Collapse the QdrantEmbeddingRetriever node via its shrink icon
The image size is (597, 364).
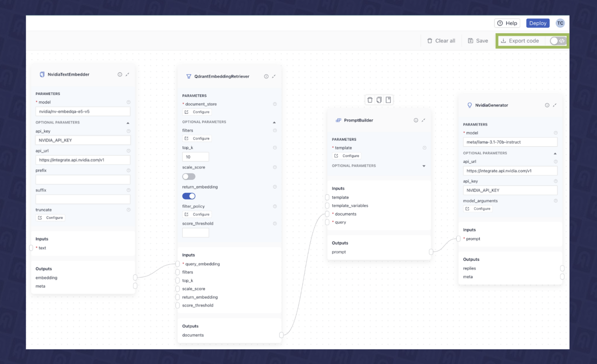274,76
